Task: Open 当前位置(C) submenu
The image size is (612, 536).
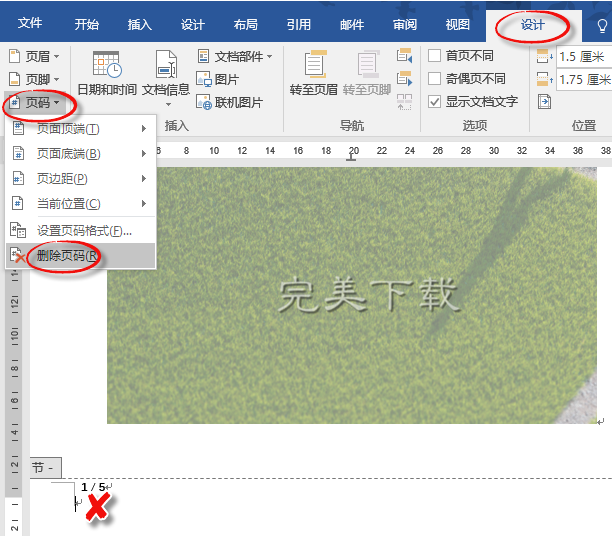Action: click(80, 203)
